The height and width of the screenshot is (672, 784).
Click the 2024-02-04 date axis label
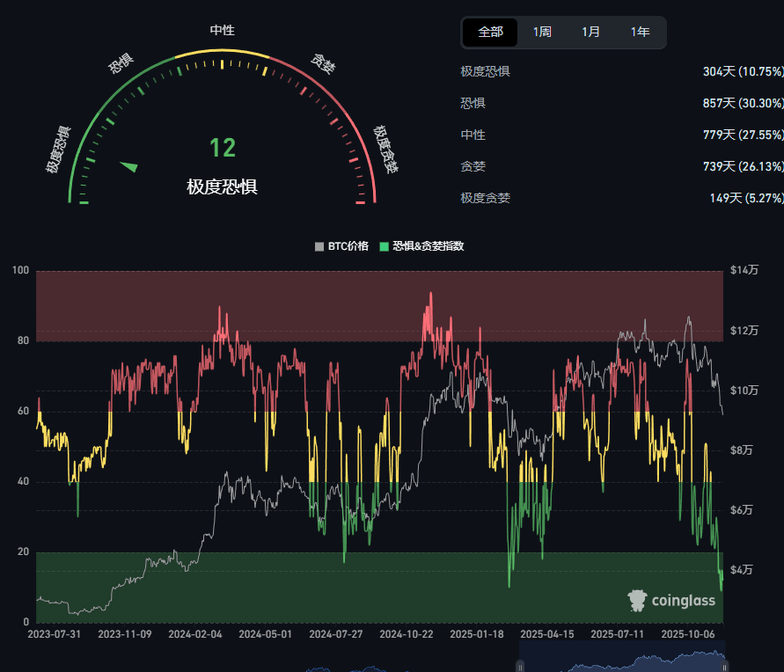pyautogui.click(x=195, y=633)
